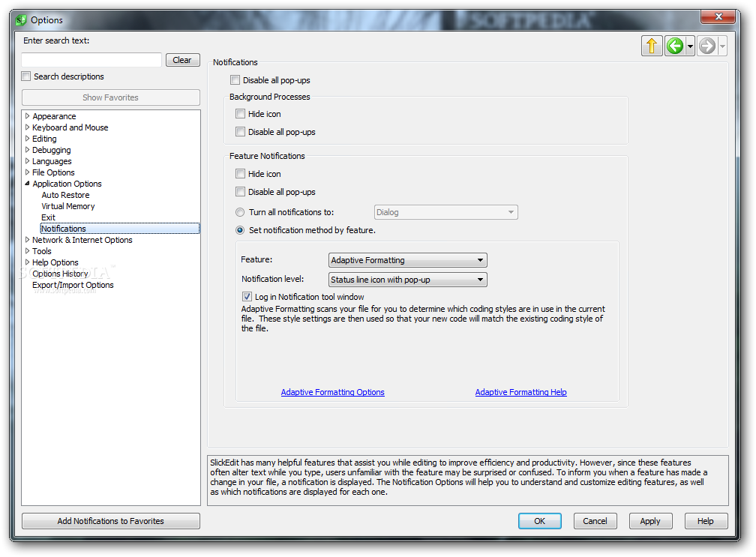Expand Keyboard and Mouse tree node
Viewport: 756px width, 557px height.
pos(28,127)
